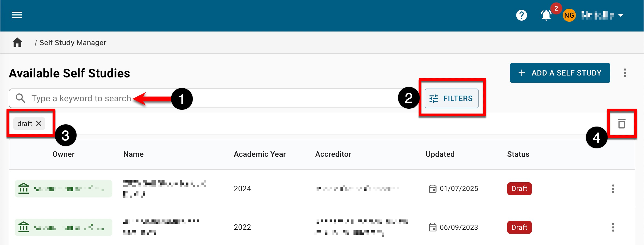Click the magnifier search icon

(x=20, y=98)
